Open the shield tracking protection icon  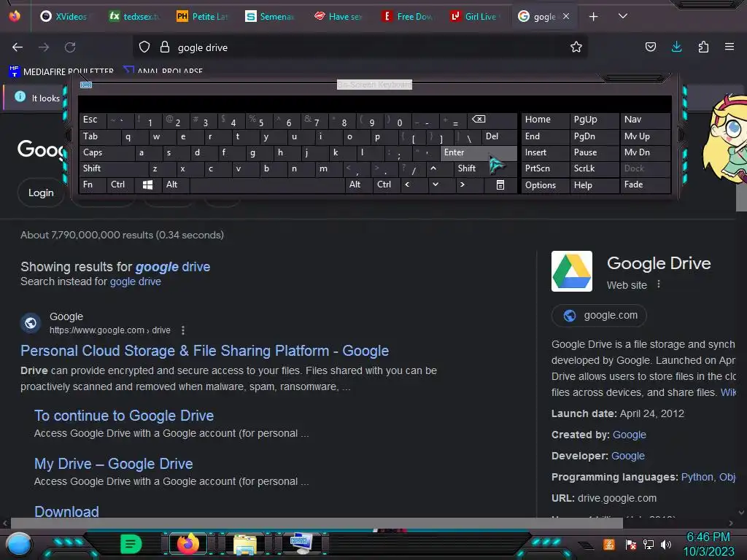(144, 47)
